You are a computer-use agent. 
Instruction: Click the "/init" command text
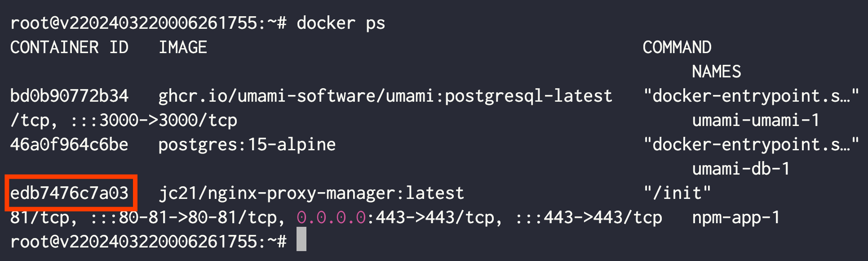(677, 193)
